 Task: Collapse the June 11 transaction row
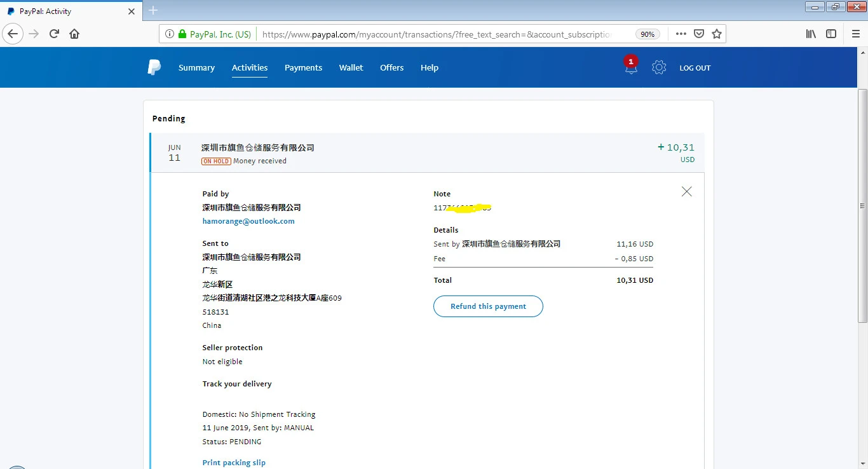428,153
